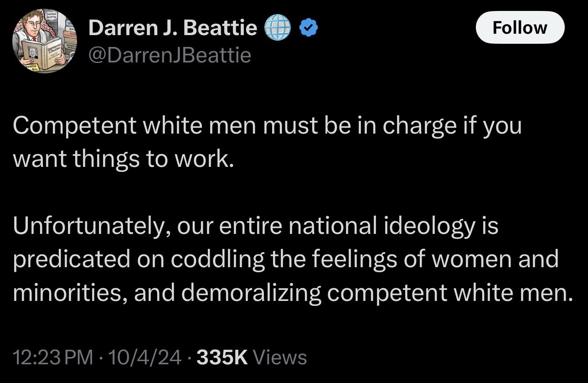
Task: Click the globe badge beside the name
Action: point(277,29)
